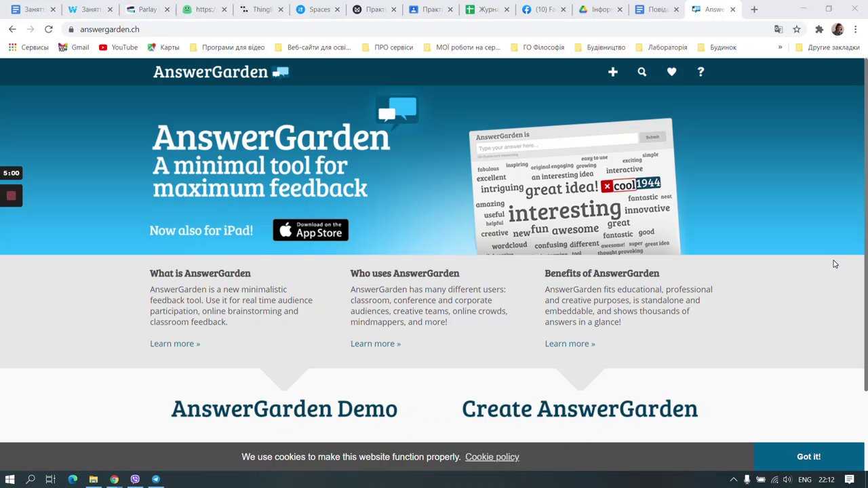This screenshot has height=488, width=868.
Task: Open a new tab with the plus button
Action: point(754,9)
